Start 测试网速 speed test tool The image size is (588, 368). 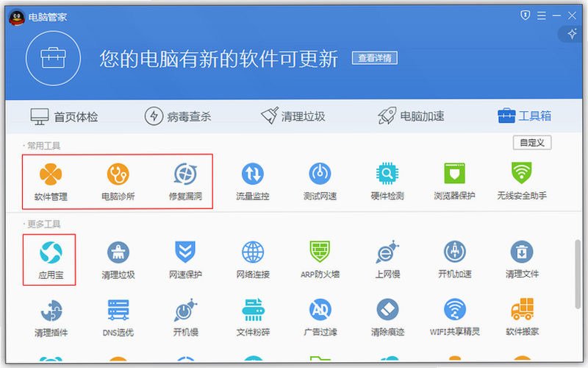(x=320, y=182)
